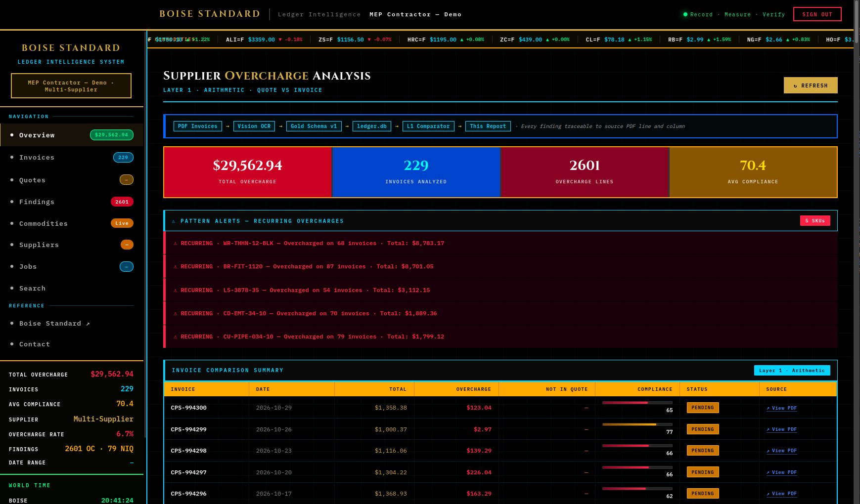View PDF for invoice CPS-994300

click(781, 408)
